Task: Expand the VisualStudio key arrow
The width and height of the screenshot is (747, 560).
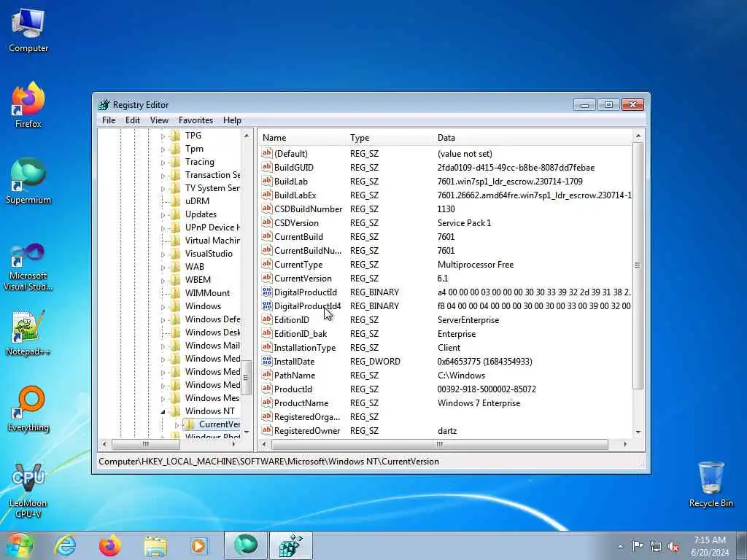Action: pyautogui.click(x=163, y=254)
